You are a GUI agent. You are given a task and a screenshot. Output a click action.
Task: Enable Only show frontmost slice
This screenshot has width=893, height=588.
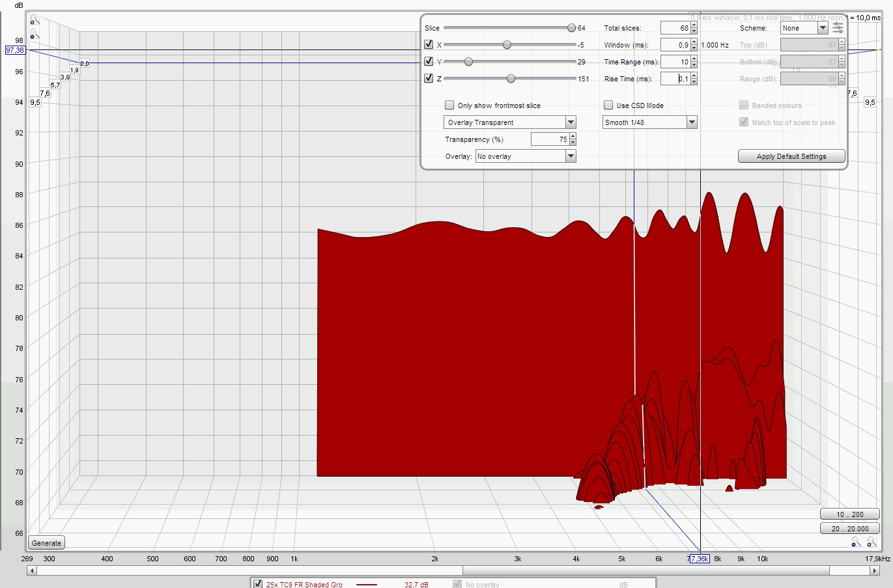(x=449, y=105)
